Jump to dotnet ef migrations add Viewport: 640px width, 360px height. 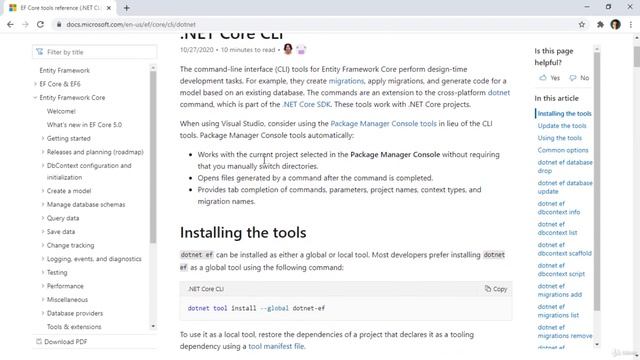coord(560,290)
